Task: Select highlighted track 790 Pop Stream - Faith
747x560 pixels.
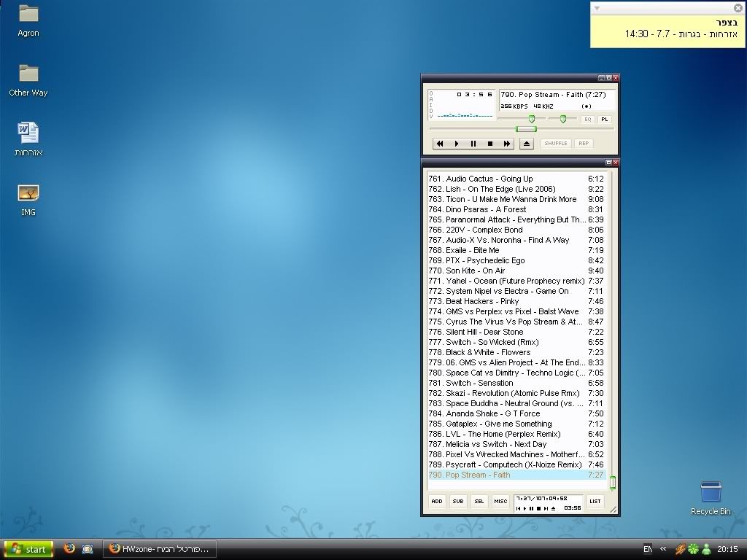Action: [516, 475]
